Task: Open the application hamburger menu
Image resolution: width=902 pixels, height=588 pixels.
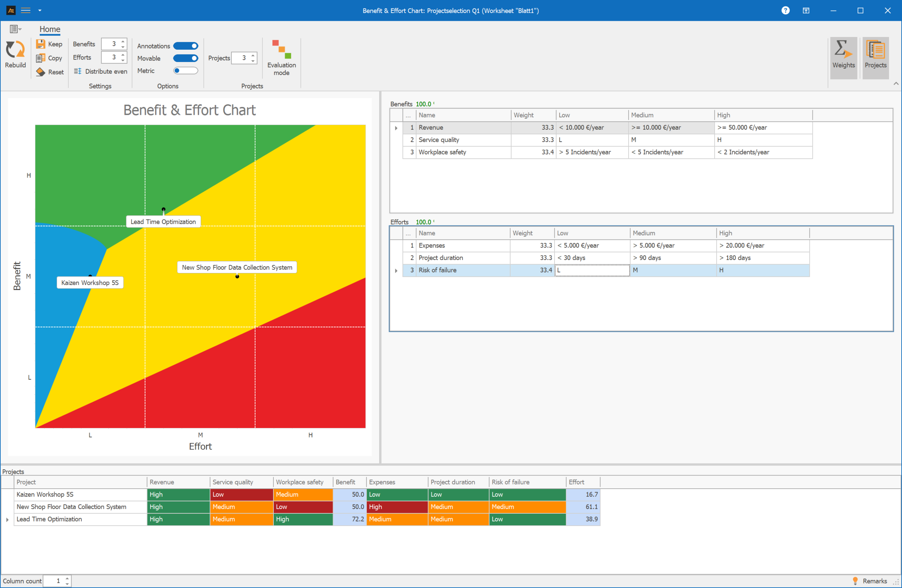Action: [x=26, y=11]
